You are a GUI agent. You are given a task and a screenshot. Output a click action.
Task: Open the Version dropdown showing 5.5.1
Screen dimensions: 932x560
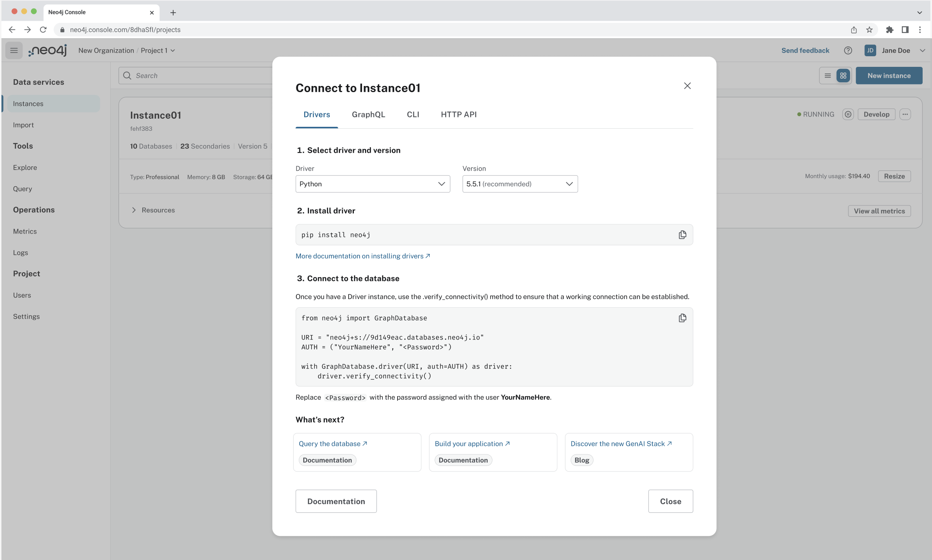click(520, 184)
